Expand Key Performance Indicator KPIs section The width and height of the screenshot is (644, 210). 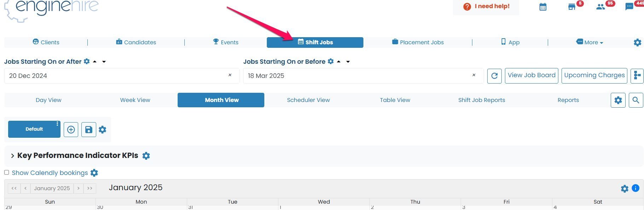click(x=12, y=156)
